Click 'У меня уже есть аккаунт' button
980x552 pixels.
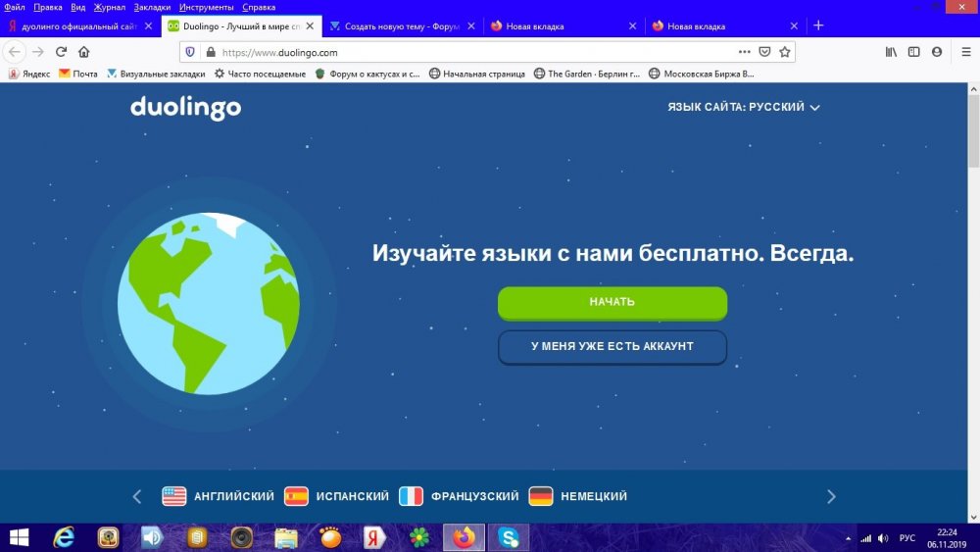coord(612,347)
